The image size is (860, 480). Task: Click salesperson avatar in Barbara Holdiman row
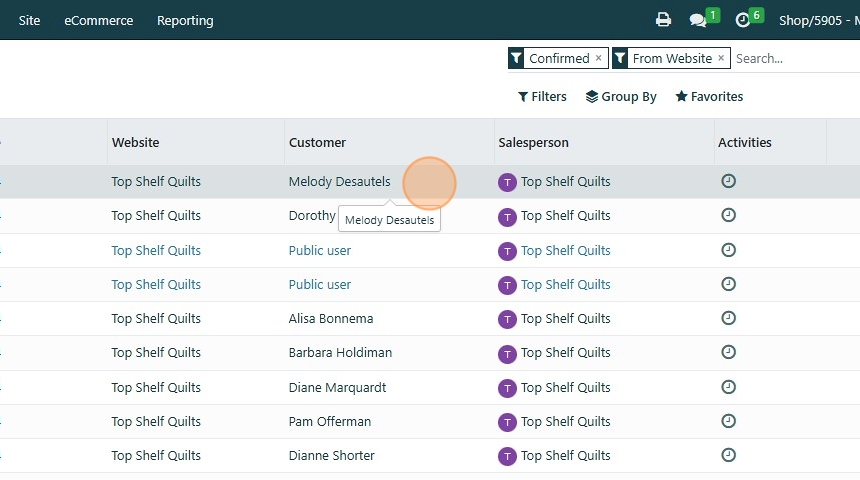tap(507, 353)
